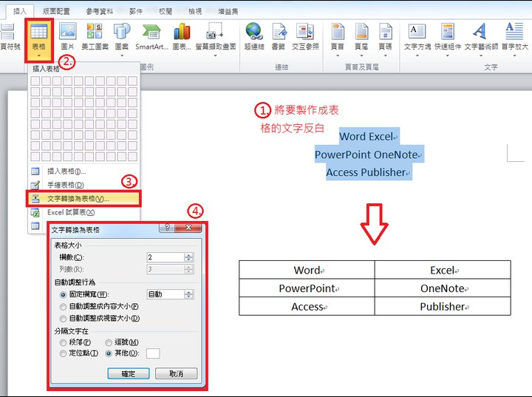
Task: Select 自動調整成視窗大小 radio option
Action: 63,319
